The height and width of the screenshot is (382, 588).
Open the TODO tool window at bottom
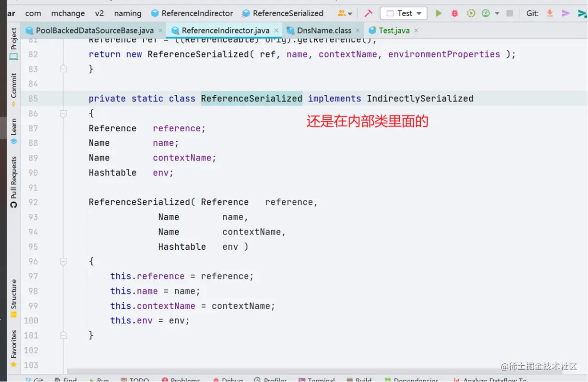tap(134, 380)
